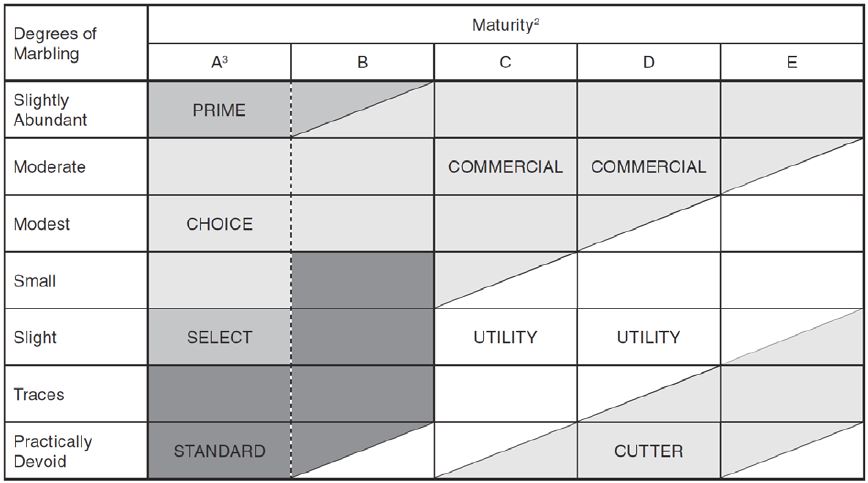Viewport: 868px width, 483px height.
Task: Click the Moderate row label
Action: [49, 167]
